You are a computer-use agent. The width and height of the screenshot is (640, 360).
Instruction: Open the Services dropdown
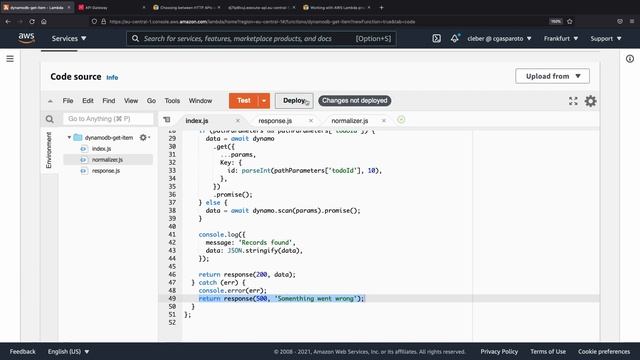(69, 38)
